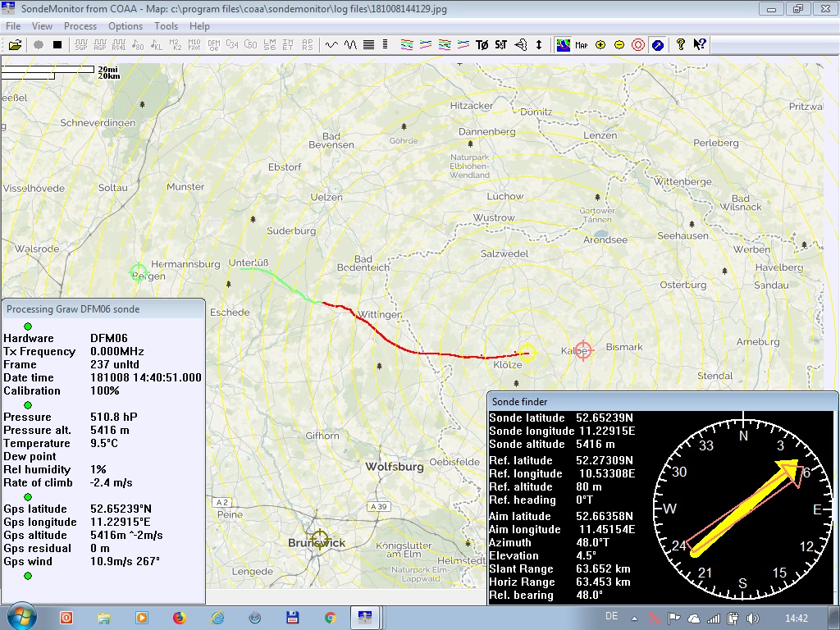Select the AGP sonde decoder
Viewport: 840px width, 630px height.
(x=99, y=45)
